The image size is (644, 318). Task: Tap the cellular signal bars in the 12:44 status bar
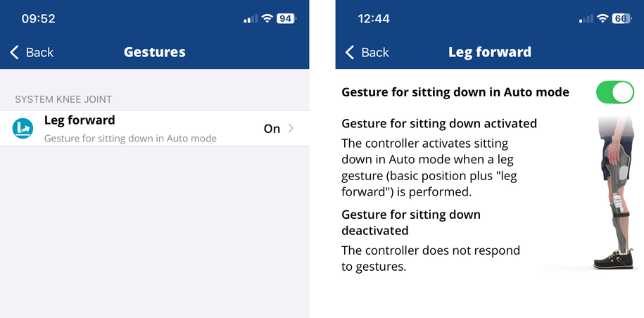pos(586,19)
